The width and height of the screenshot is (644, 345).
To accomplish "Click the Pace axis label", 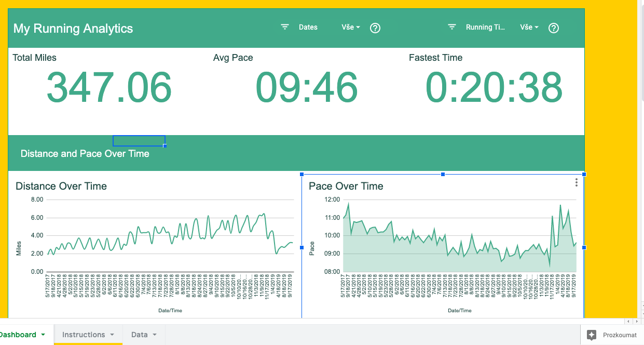I will 312,248.
